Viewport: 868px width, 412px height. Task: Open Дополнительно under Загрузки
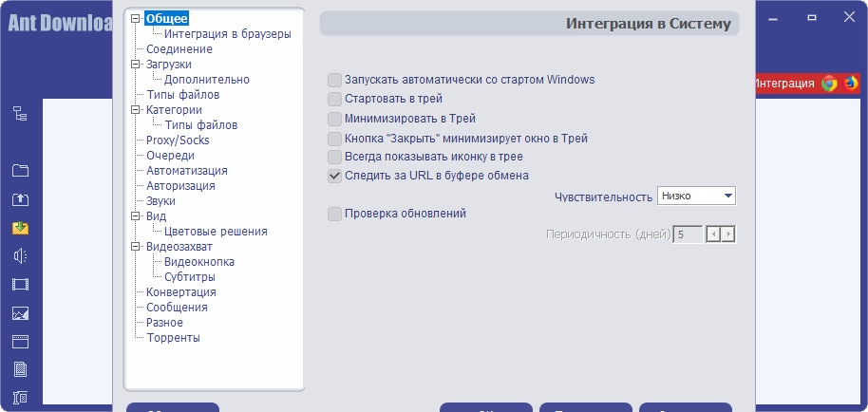tap(207, 80)
